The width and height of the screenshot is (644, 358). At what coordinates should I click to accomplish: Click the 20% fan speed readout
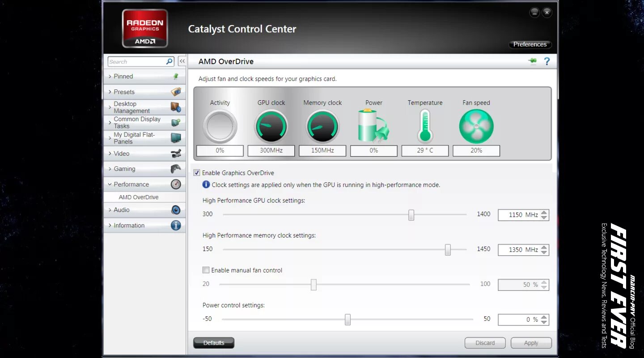click(x=476, y=150)
